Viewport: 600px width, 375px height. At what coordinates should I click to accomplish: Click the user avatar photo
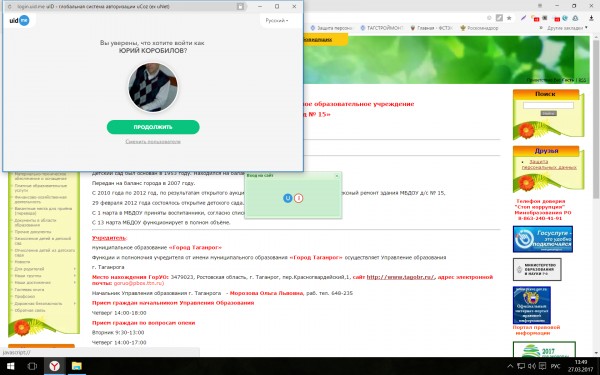(153, 87)
